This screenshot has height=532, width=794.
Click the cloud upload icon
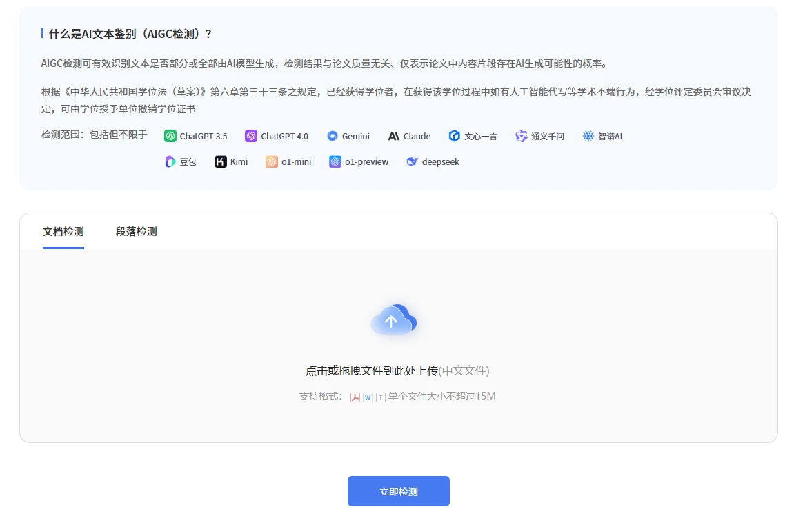[393, 320]
